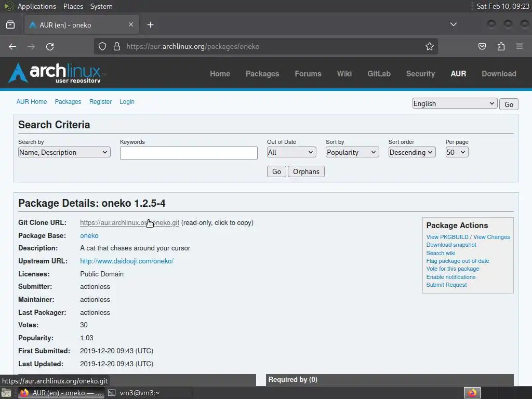Click the clock showing Sat Feb 10
Image resolution: width=532 pixels, height=399 pixels.
[503, 6]
